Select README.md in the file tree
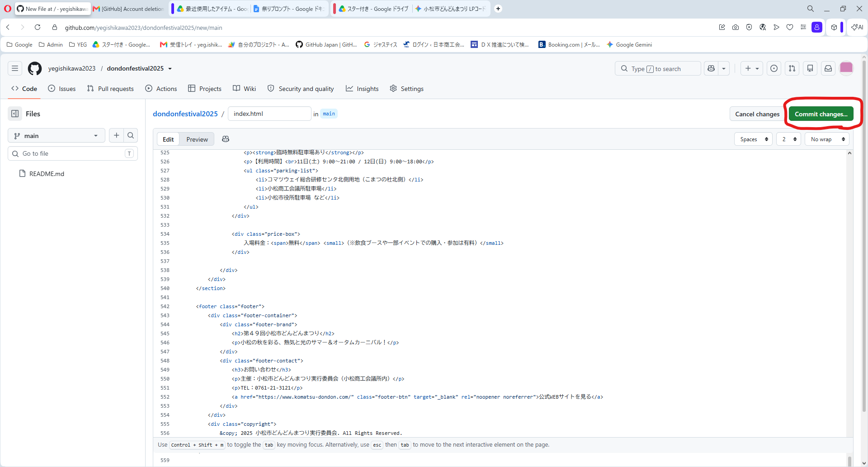Screen dimensions: 868x467 pyautogui.click(x=47, y=174)
